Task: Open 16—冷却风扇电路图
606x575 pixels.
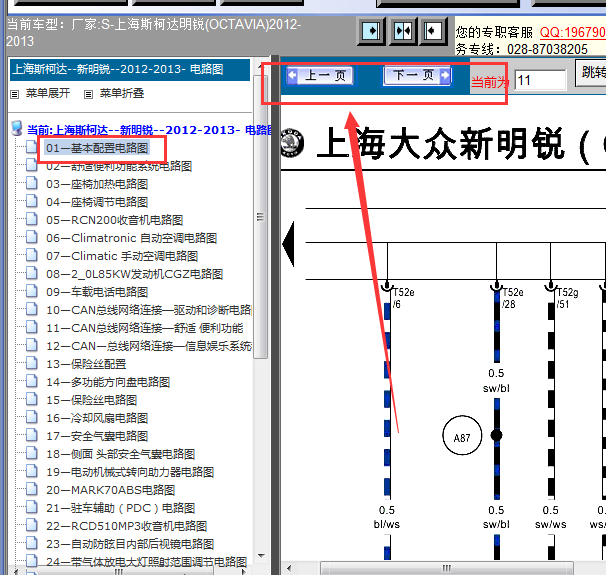Action: click(97, 418)
